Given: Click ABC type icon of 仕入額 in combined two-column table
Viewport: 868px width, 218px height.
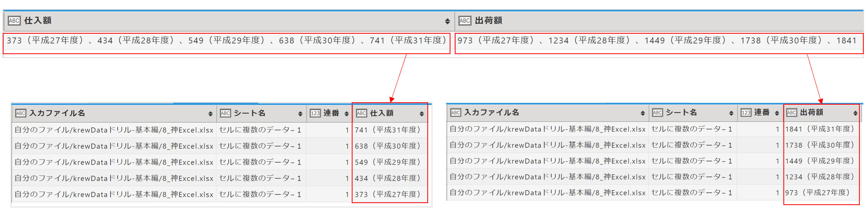Looking at the screenshot, I should (x=14, y=21).
